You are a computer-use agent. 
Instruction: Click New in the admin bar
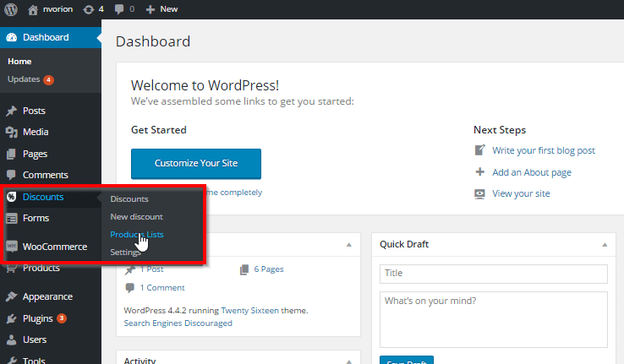click(x=169, y=9)
